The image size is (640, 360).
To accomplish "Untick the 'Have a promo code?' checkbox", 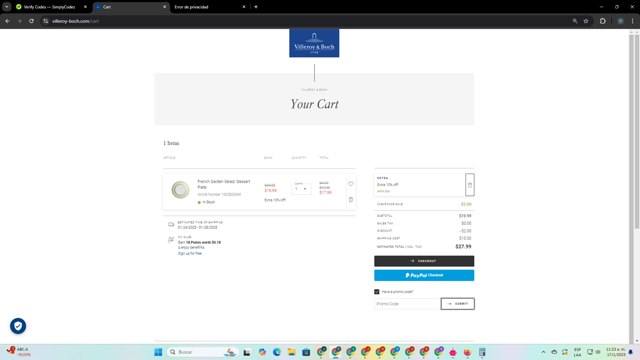I will tap(377, 291).
